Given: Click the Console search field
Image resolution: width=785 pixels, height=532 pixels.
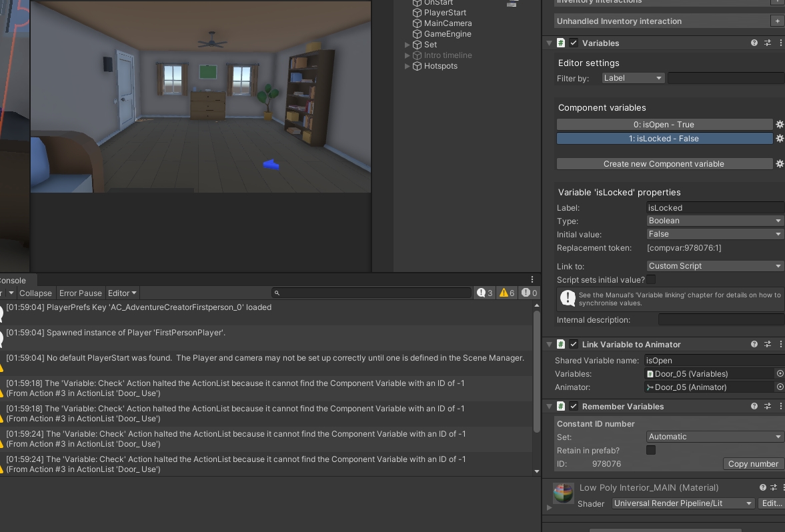Looking at the screenshot, I should tap(371, 293).
